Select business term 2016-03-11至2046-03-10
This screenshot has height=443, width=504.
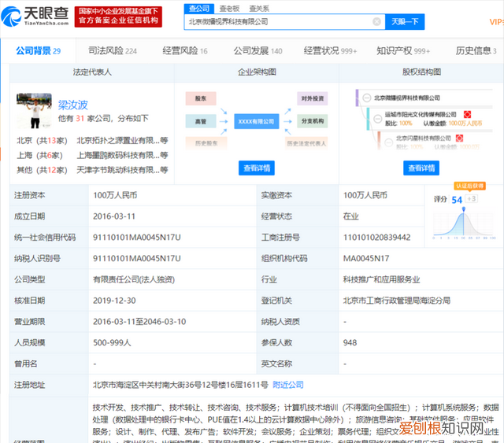[139, 322]
